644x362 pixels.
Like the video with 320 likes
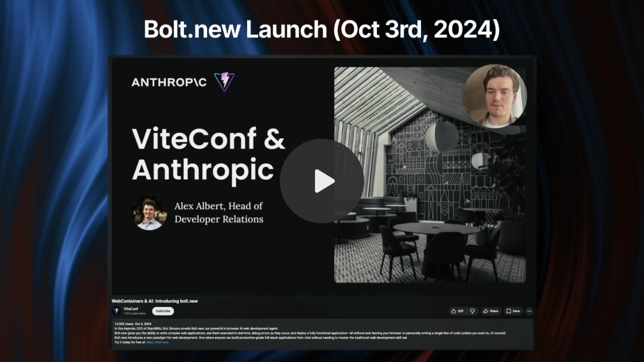[457, 311]
